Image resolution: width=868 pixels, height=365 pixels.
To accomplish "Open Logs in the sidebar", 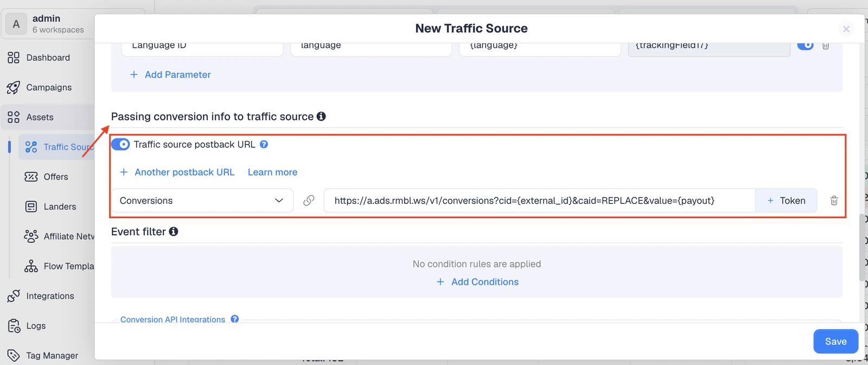I will click(36, 326).
